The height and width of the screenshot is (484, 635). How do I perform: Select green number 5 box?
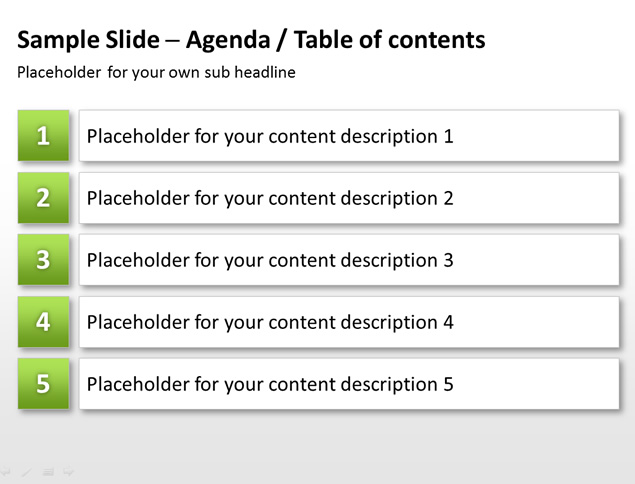[x=43, y=384]
